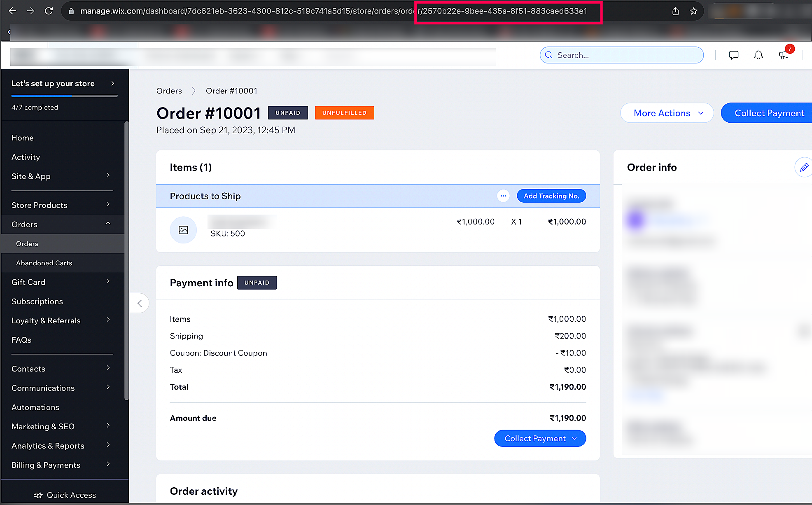Select Abandoned Carts from sidebar menu

[x=44, y=263]
